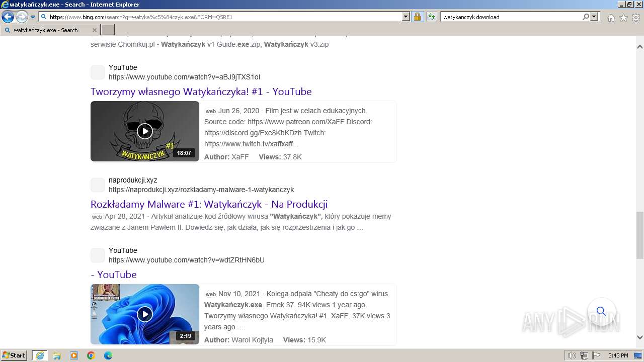Click 'Views: 15.9K' text
644x362 pixels.
304,340
